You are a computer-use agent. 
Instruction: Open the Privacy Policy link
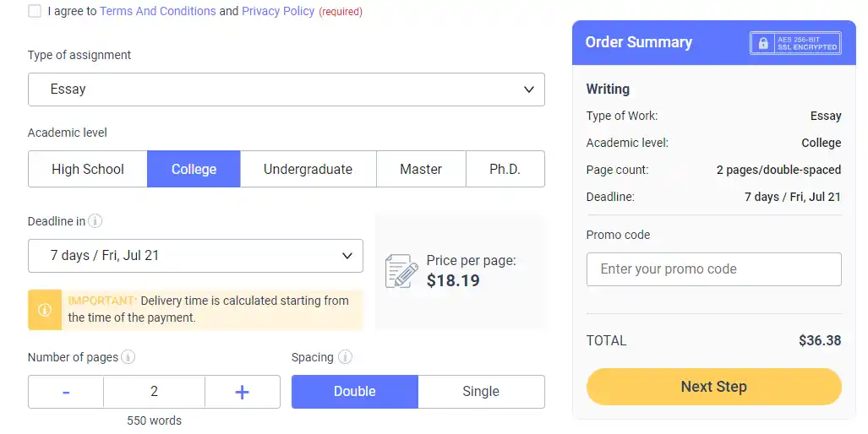[278, 11]
